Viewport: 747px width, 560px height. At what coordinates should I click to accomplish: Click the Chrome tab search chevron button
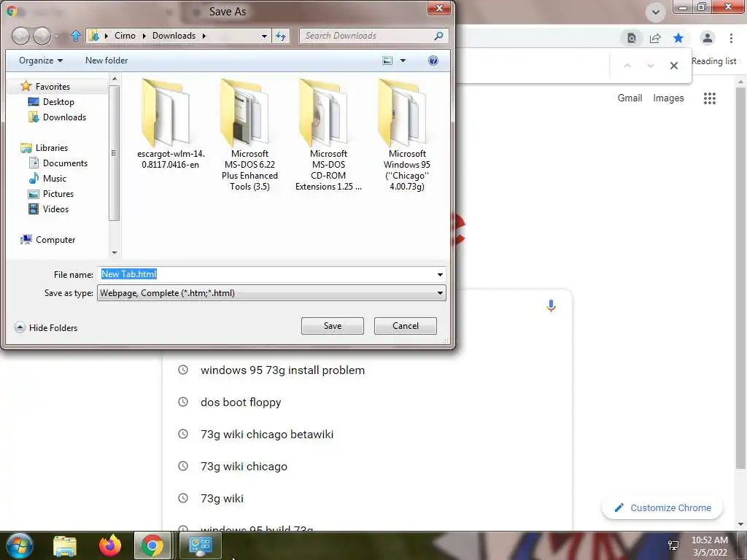[x=656, y=12]
